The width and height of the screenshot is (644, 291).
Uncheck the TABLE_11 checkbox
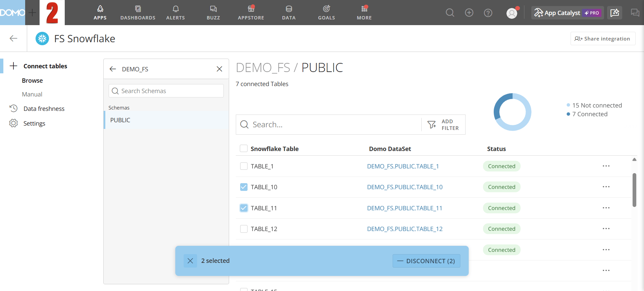click(244, 208)
